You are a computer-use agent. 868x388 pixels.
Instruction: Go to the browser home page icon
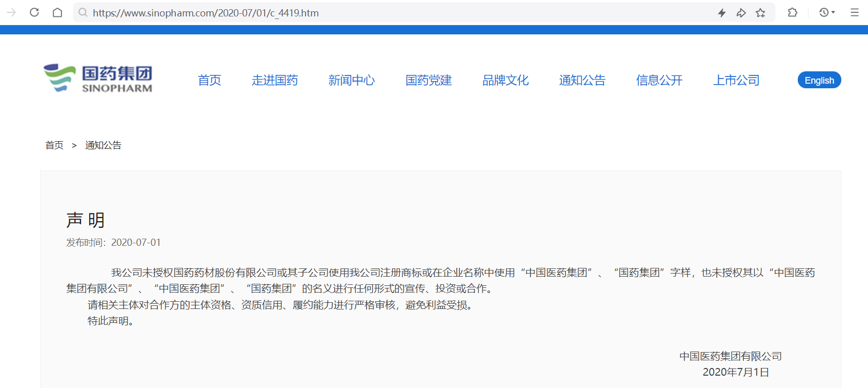coord(57,12)
